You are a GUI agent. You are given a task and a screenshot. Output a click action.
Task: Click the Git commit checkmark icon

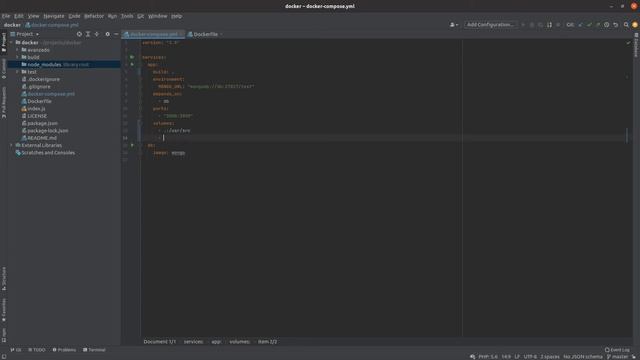click(x=589, y=25)
